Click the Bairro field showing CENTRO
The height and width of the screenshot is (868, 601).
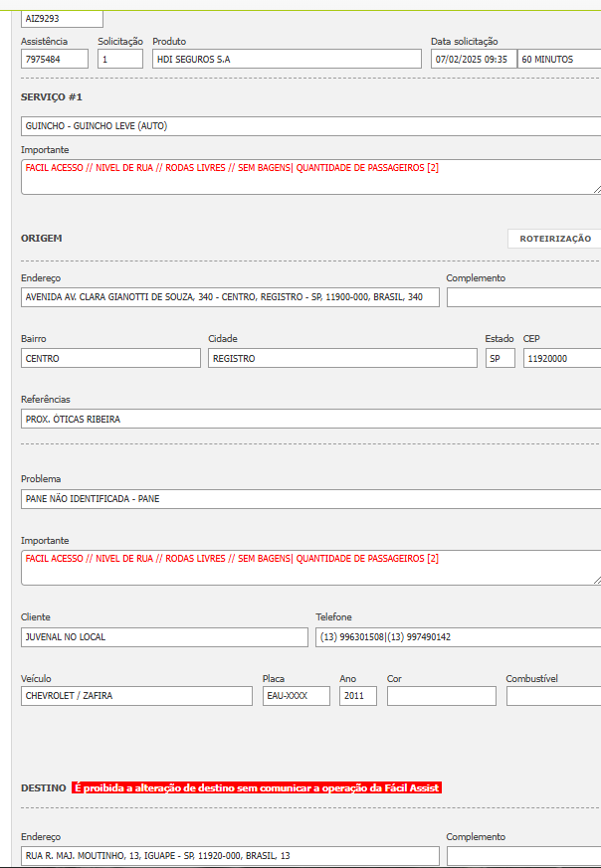(x=110, y=358)
